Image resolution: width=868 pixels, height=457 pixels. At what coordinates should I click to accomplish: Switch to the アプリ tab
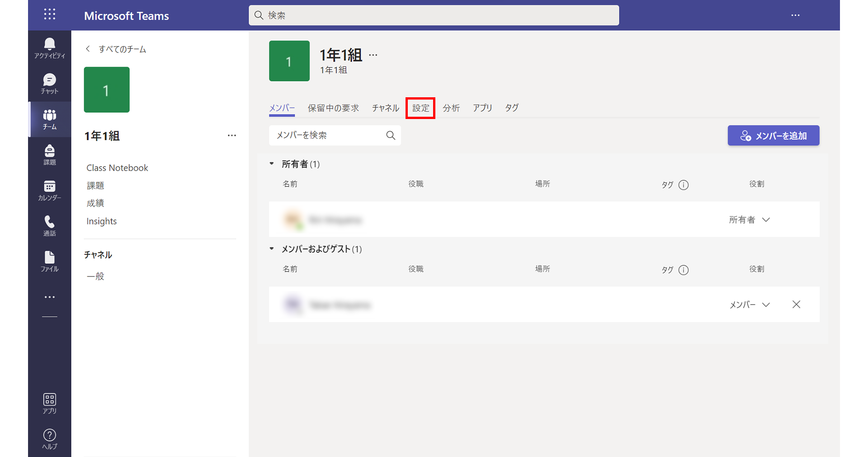482,108
